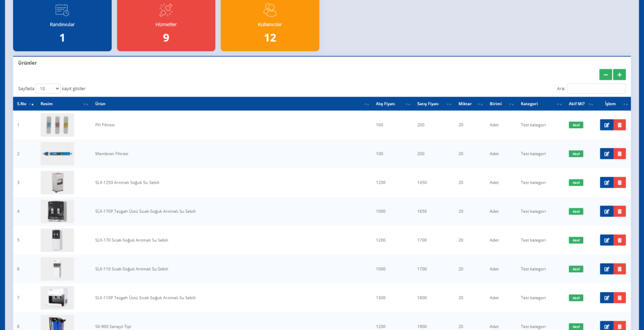Sort table by S.No column
The image size is (644, 330).
coord(25,104)
